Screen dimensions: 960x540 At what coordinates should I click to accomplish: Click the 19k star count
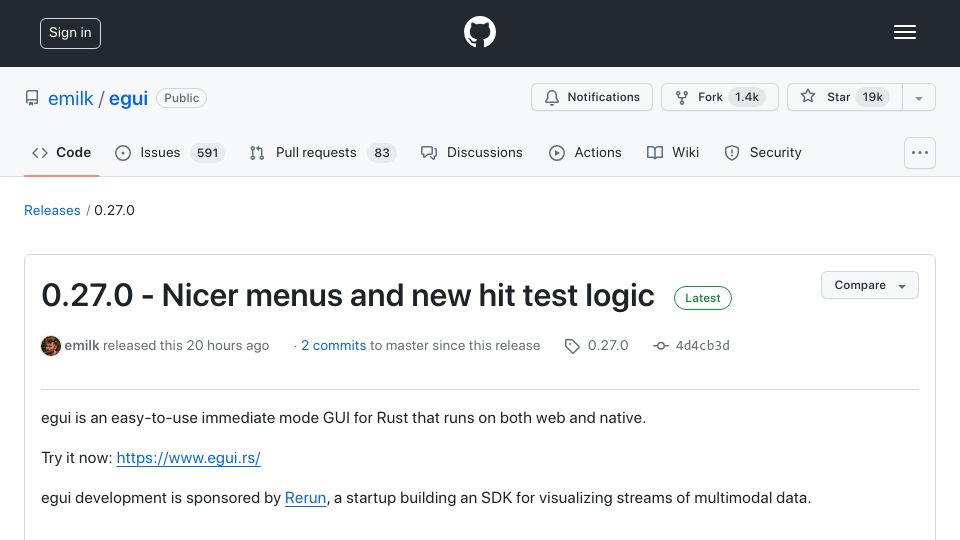coord(872,97)
